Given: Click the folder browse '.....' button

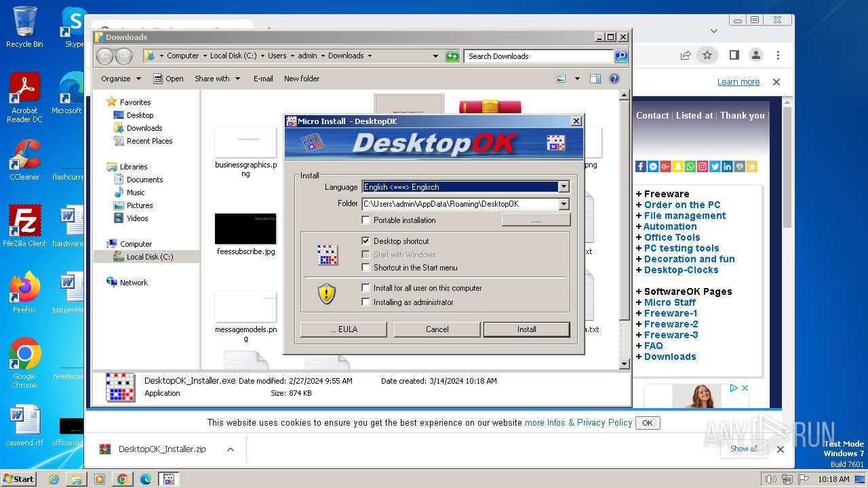Looking at the screenshot, I should pos(536,220).
